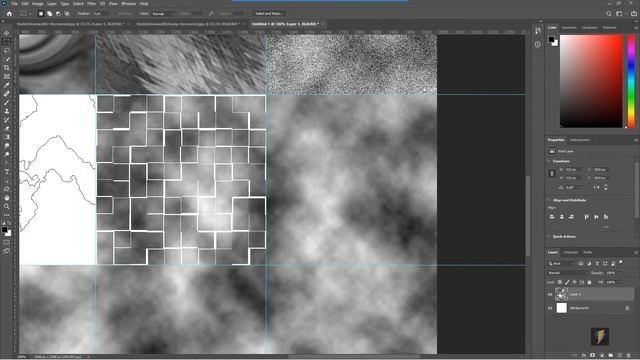Viewport: 640px width, 360px height.
Task: Select the Move tool
Action: (7, 33)
